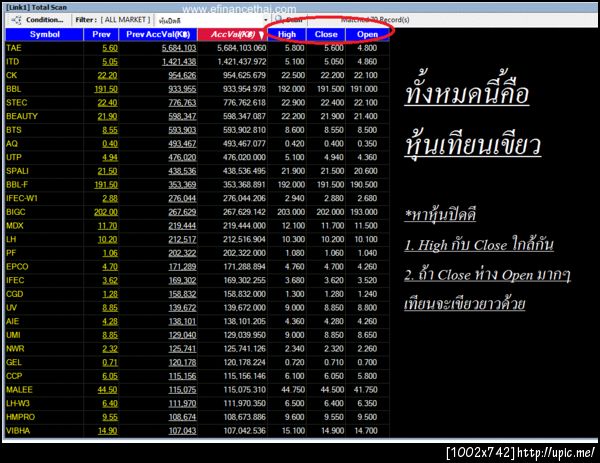Select the IFEC symbol
This screenshot has width=600, height=463.
pos(15,280)
